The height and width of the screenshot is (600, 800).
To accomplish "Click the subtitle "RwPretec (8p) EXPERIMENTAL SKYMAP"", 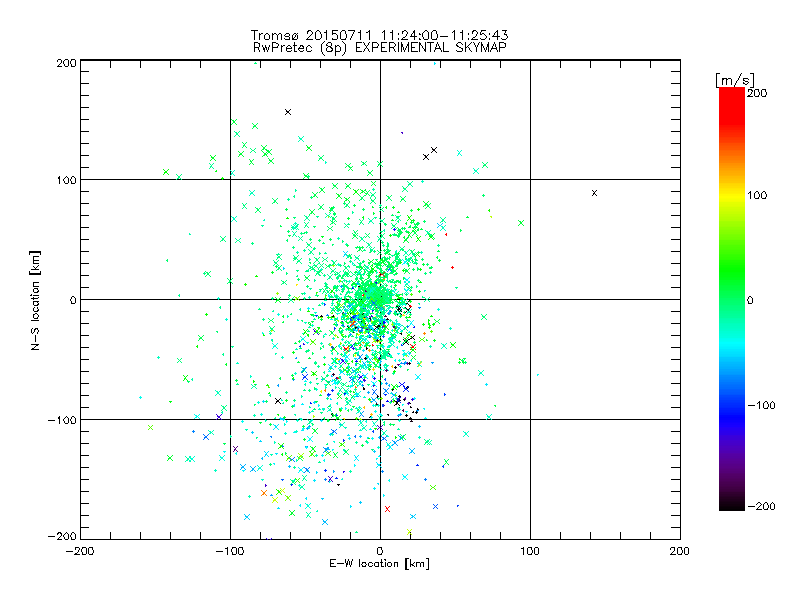I will (x=379, y=48).
